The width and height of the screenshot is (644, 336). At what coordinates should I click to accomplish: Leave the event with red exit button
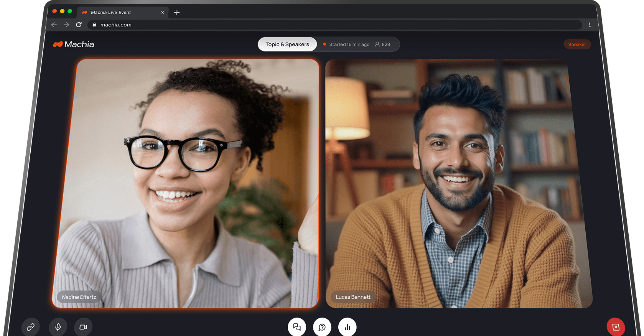coord(616,327)
